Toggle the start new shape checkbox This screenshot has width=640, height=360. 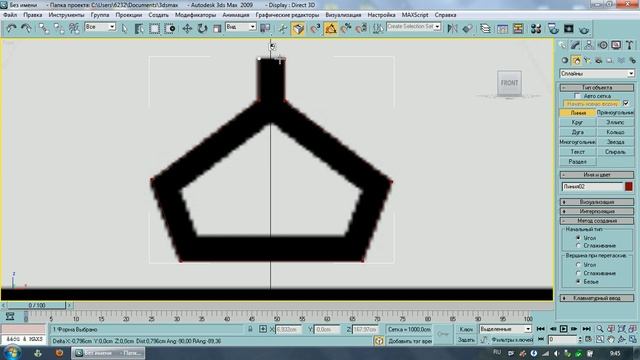pos(626,103)
